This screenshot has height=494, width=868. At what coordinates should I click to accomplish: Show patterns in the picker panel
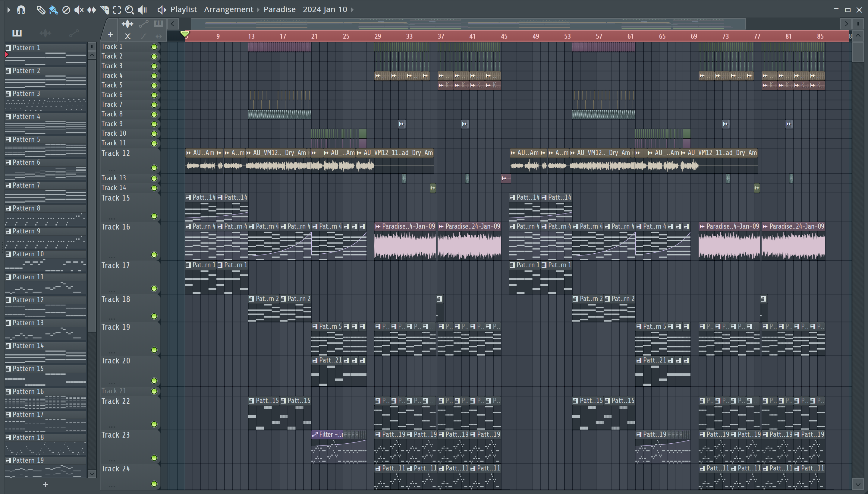click(17, 33)
